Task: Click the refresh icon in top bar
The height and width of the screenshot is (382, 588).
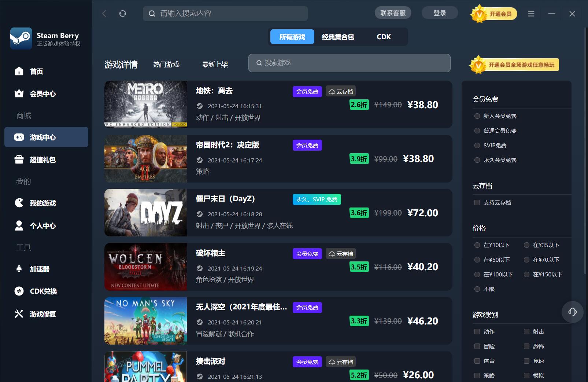Action: point(123,14)
